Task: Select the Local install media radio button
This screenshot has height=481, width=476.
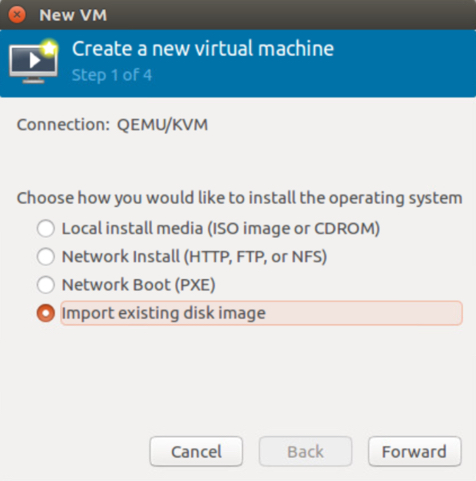Action: pyautogui.click(x=46, y=228)
